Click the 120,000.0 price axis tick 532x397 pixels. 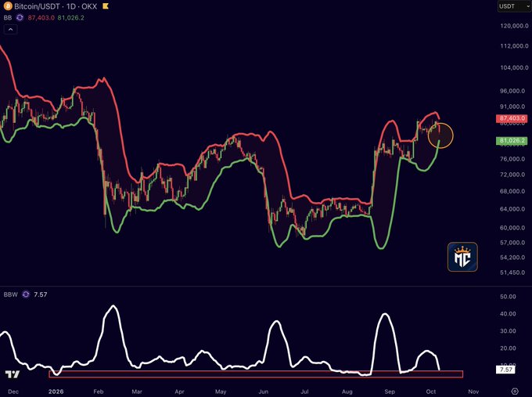514,26
